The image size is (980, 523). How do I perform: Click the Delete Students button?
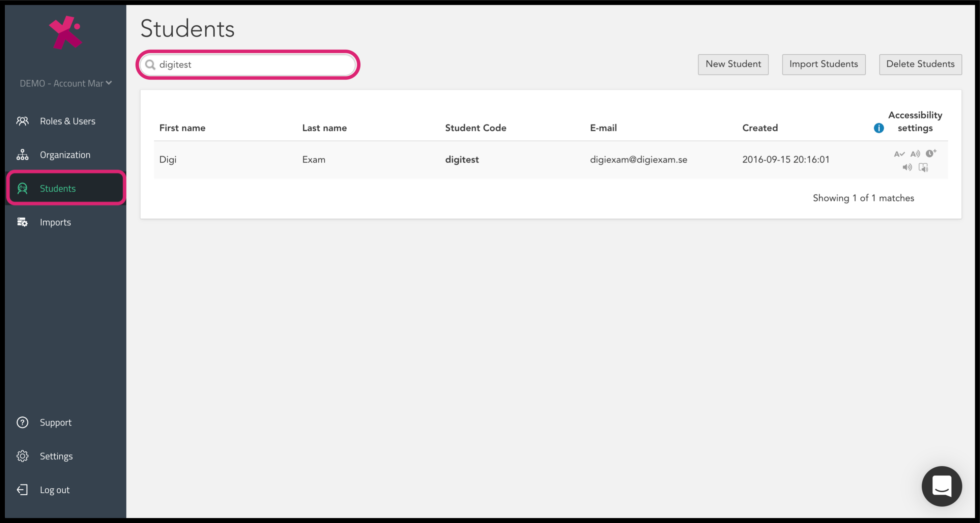pyautogui.click(x=920, y=64)
